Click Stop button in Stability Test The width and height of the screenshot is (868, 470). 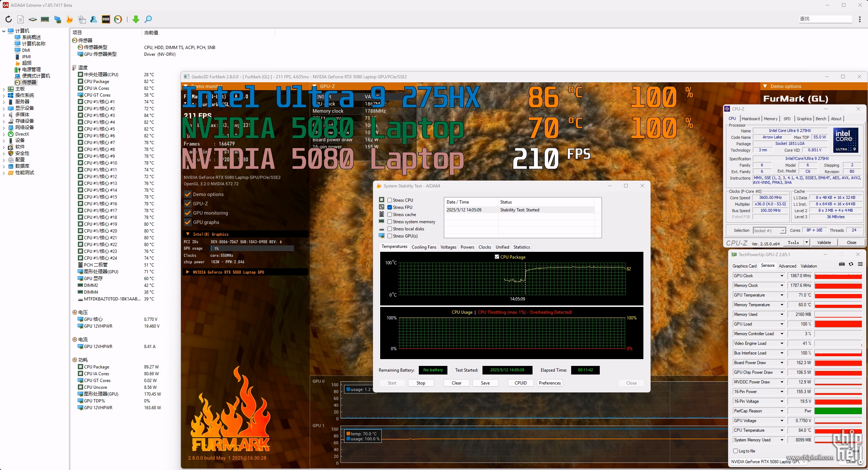point(421,383)
